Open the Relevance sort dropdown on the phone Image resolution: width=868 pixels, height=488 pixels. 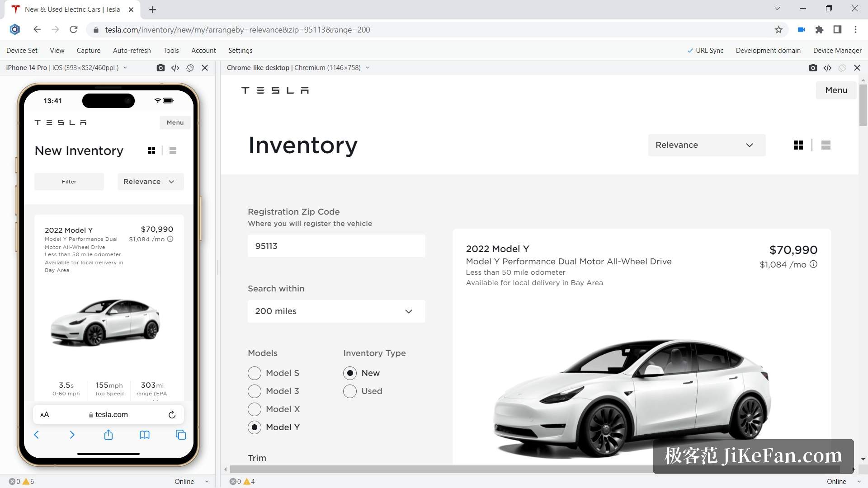[x=151, y=182]
